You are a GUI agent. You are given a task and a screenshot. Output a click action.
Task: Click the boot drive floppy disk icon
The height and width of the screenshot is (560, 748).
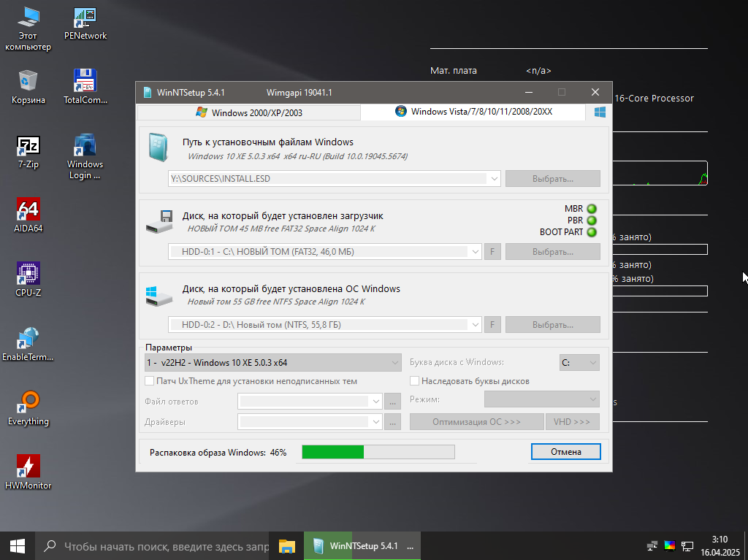tap(159, 221)
